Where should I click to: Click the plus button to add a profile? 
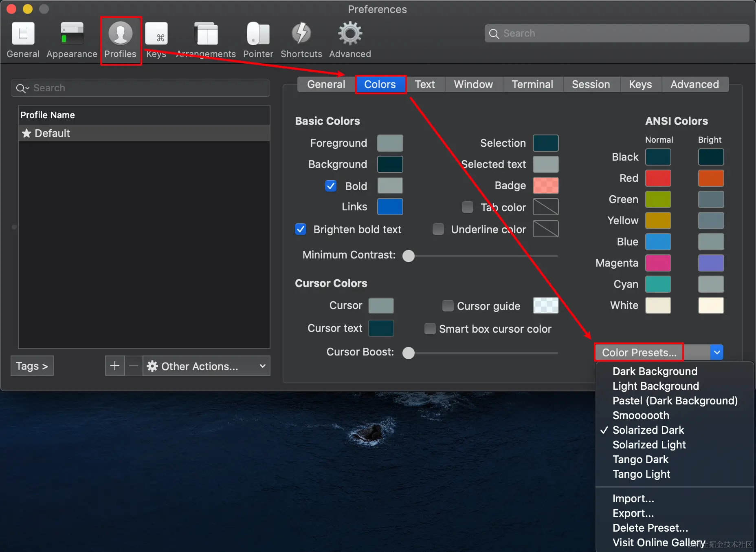[115, 366]
